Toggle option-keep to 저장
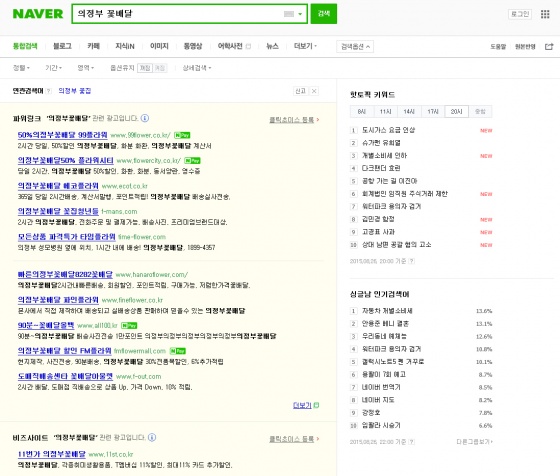 click(145, 68)
